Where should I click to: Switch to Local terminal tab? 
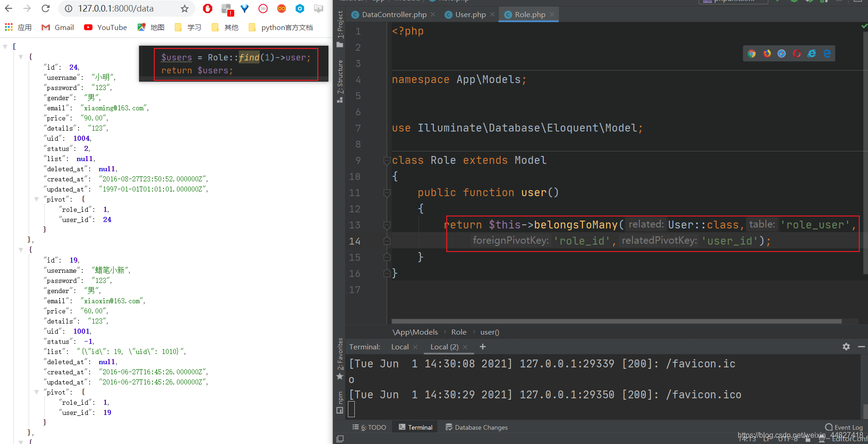[400, 347]
